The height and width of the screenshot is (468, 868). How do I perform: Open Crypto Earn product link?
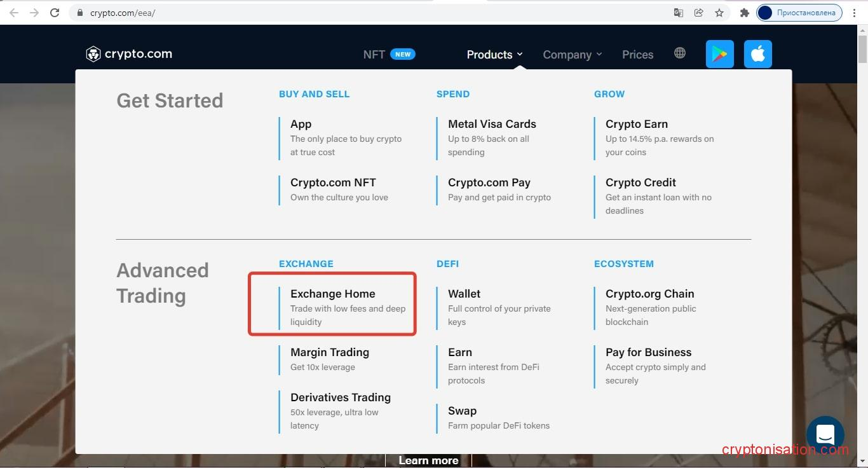636,124
